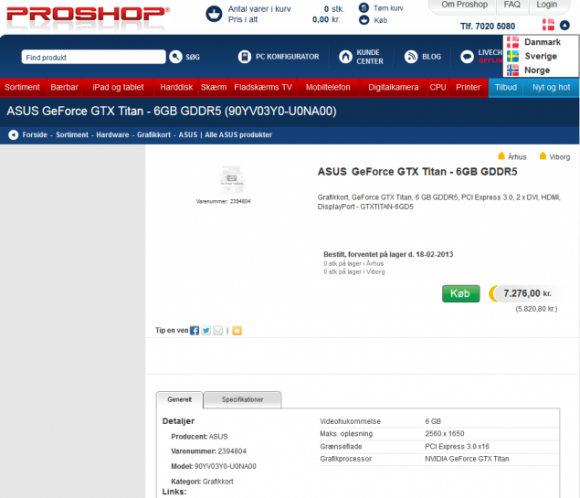Image resolution: width=580 pixels, height=498 pixels.
Task: Collapse the country selector arrow icon
Action: pos(564,25)
